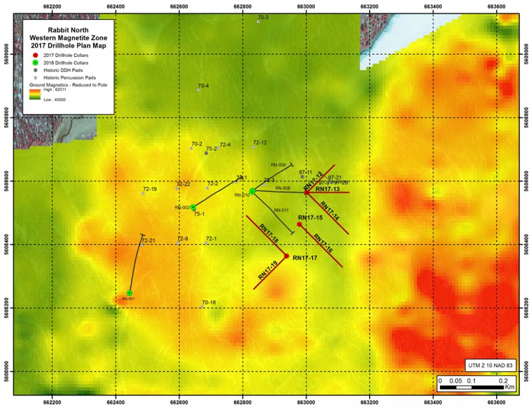This screenshot has height=411, width=532.
Task: Click the RN17-19 drillhole trace label
Action: click(x=267, y=270)
